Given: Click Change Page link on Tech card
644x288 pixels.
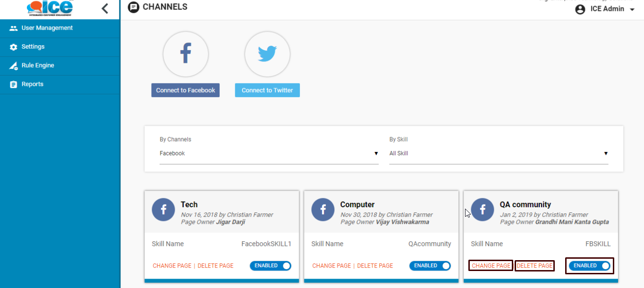Looking at the screenshot, I should click(172, 266).
